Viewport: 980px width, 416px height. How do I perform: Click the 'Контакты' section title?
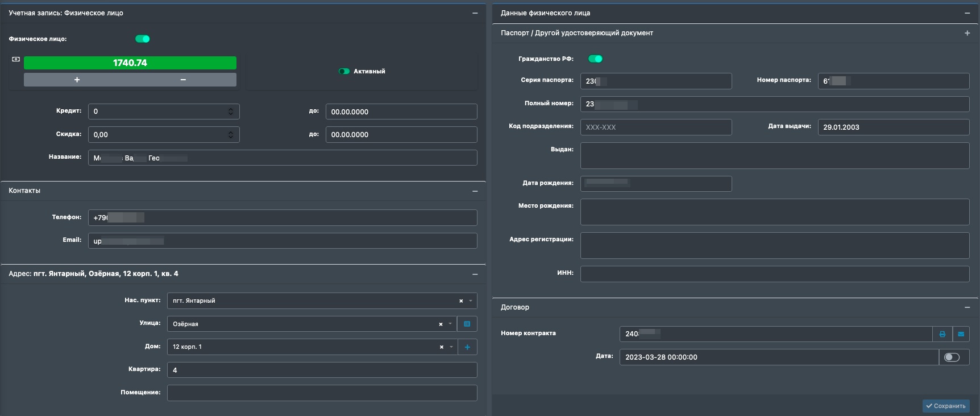24,191
